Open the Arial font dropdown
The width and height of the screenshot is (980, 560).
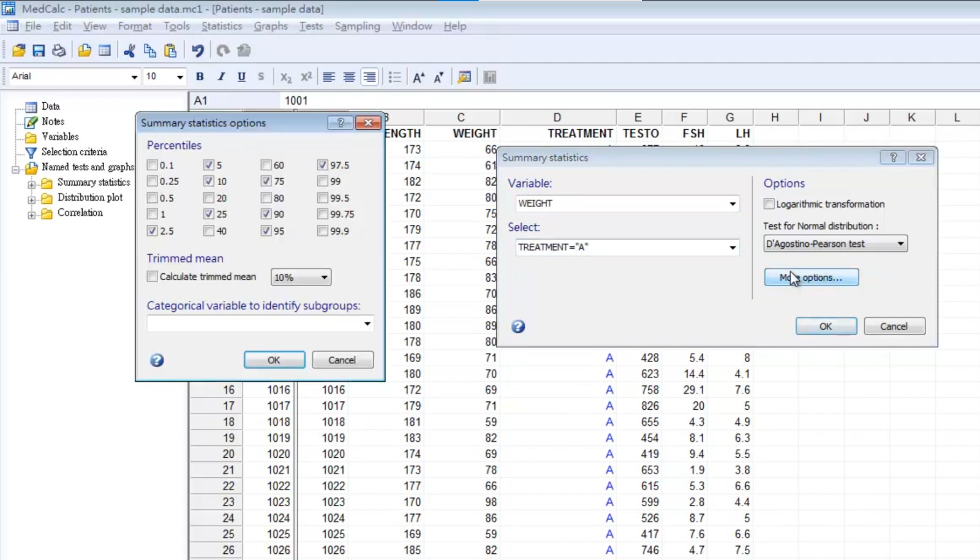pyautogui.click(x=134, y=77)
